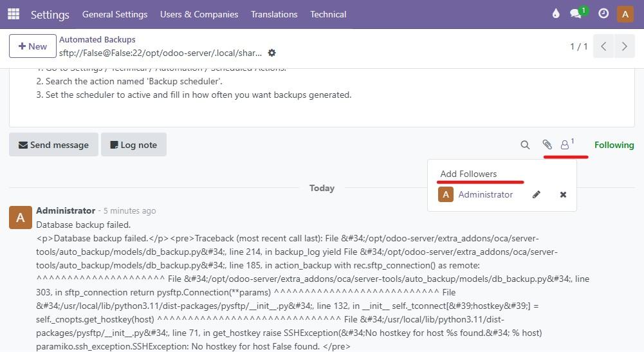
Task: Click the Send message button
Action: tap(54, 145)
